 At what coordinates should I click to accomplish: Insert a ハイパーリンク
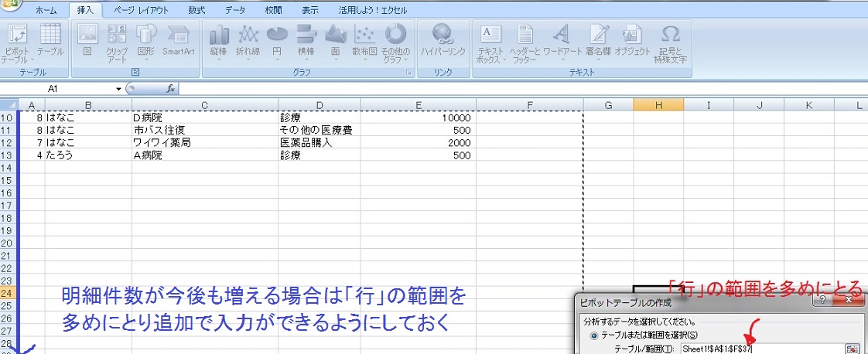[443, 40]
